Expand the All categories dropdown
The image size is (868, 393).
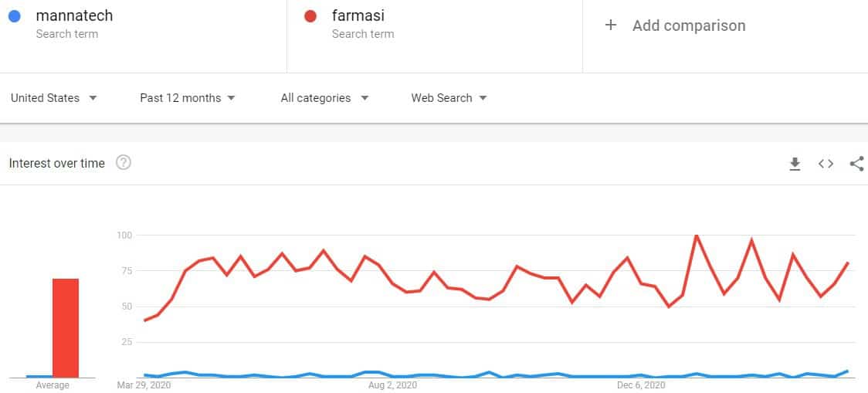pyautogui.click(x=324, y=98)
